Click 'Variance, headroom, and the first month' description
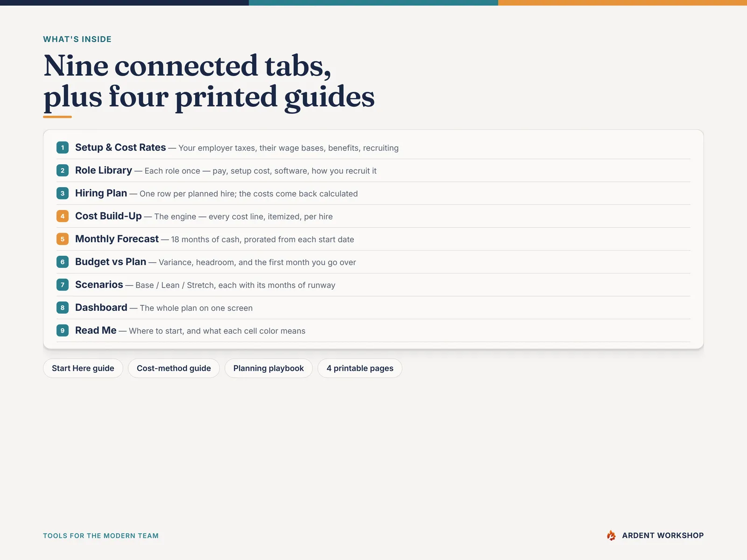747x560 pixels. click(x=257, y=262)
